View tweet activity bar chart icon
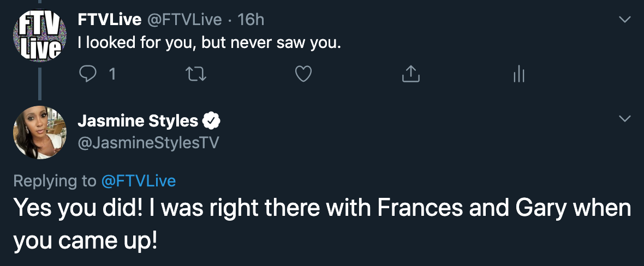 pyautogui.click(x=518, y=75)
